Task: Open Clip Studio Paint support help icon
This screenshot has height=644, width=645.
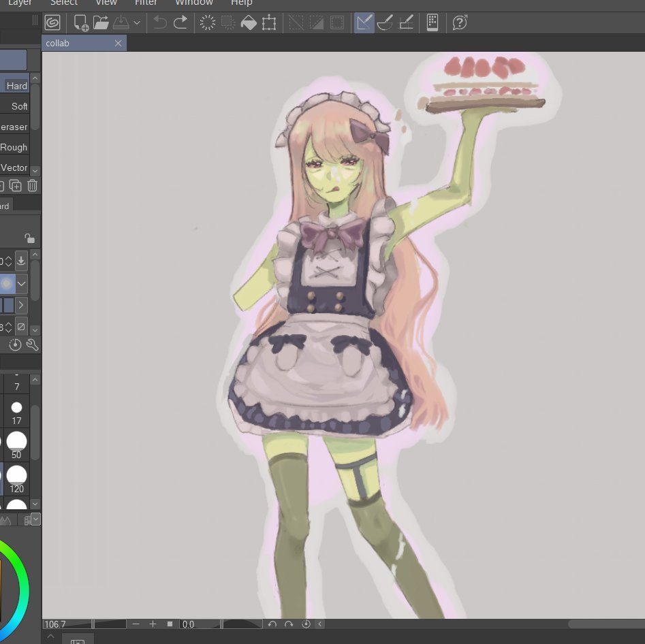Action: pyautogui.click(x=460, y=22)
